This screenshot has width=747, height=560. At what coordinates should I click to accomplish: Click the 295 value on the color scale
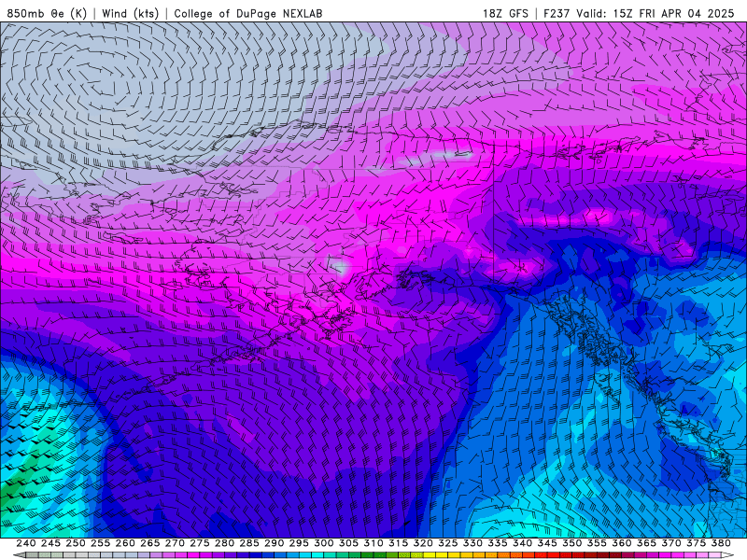tap(299, 543)
